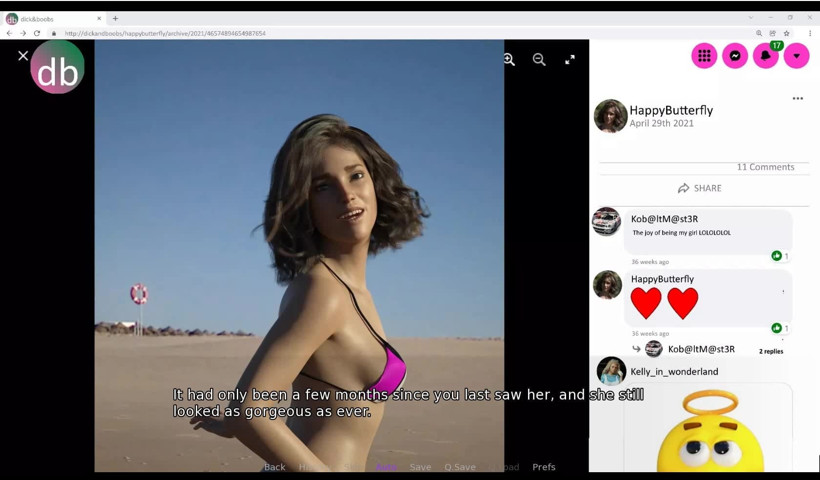Click the round db site logo
Image resolution: width=820 pixels, height=480 pixels.
click(58, 67)
